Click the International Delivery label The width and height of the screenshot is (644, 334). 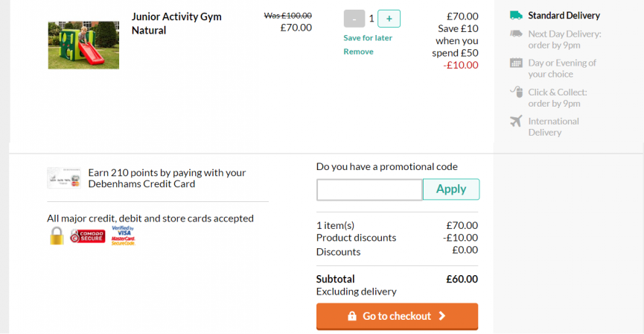tap(554, 127)
